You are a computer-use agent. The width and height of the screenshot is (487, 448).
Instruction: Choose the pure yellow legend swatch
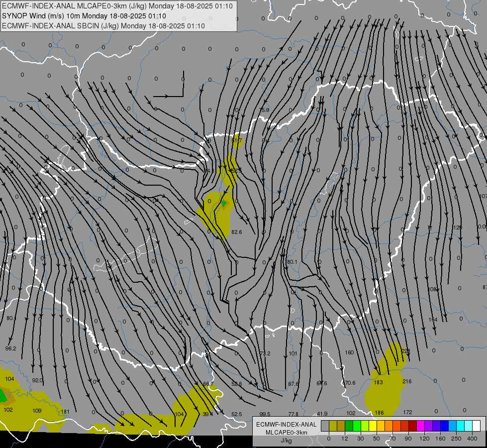pos(373,426)
